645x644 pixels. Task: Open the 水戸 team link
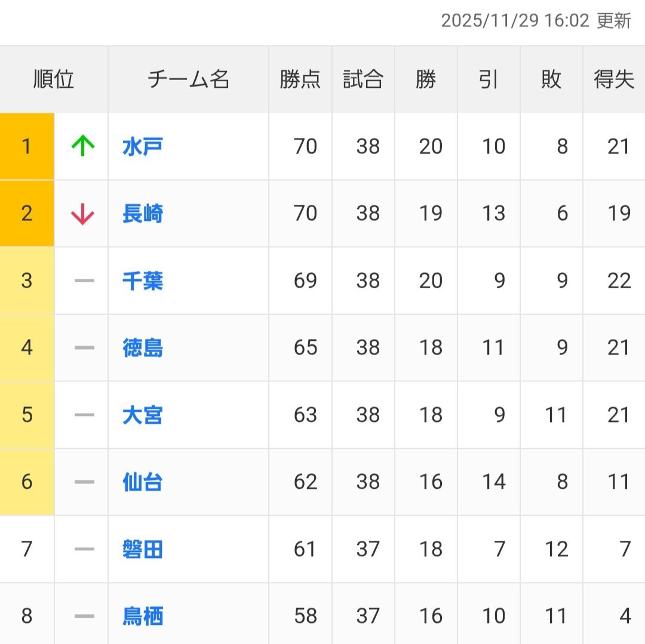click(x=142, y=146)
